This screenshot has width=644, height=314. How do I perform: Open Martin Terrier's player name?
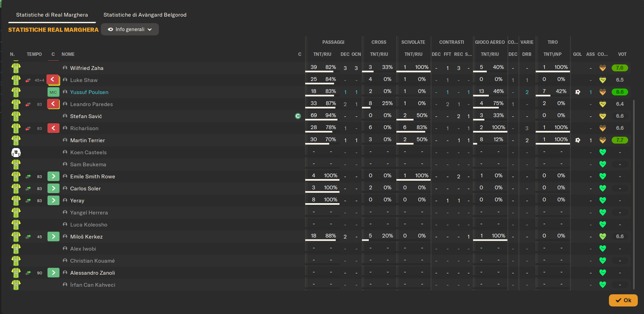88,140
